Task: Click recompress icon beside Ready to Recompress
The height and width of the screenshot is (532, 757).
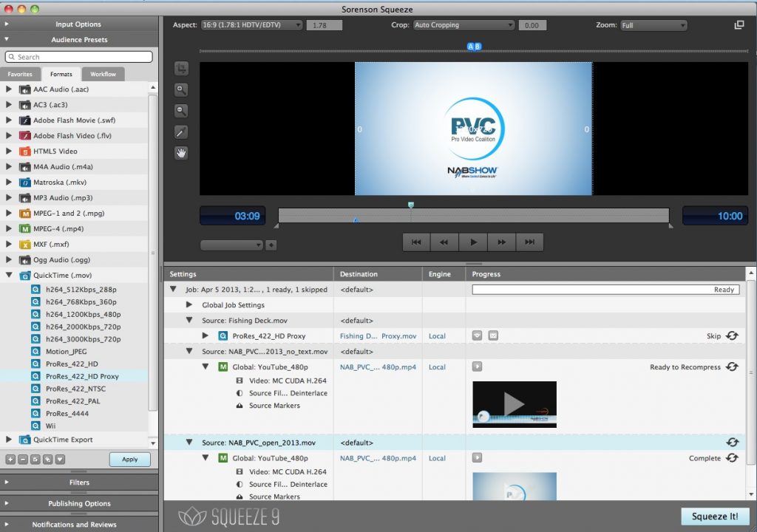Action: click(x=732, y=366)
